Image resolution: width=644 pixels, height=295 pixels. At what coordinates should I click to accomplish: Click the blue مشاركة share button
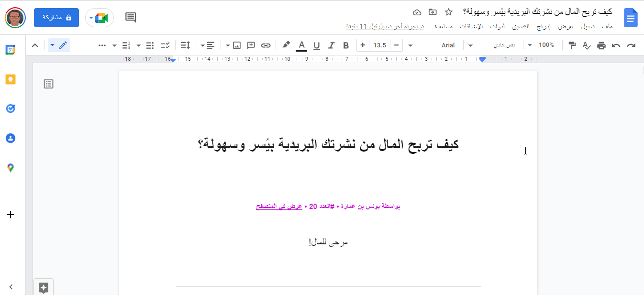point(56,18)
